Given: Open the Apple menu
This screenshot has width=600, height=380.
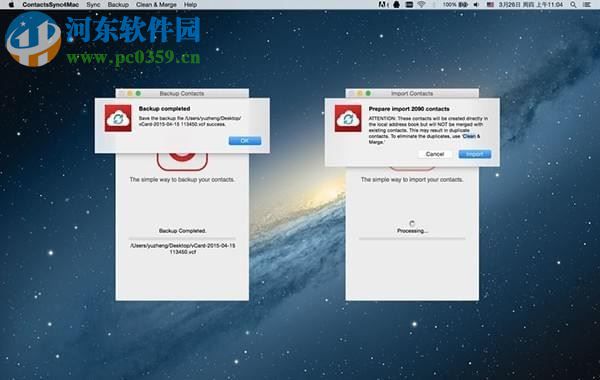Looking at the screenshot, I should 11,5.
